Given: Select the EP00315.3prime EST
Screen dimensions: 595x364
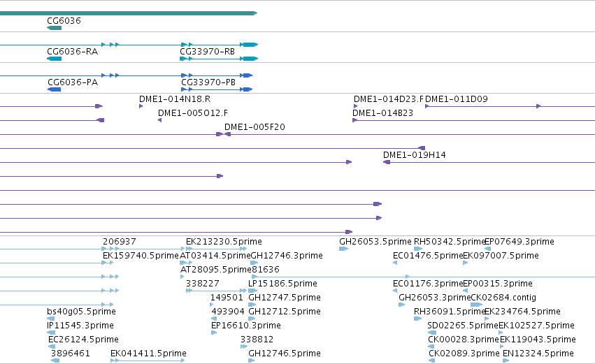Looking at the screenshot, I should [x=498, y=284].
